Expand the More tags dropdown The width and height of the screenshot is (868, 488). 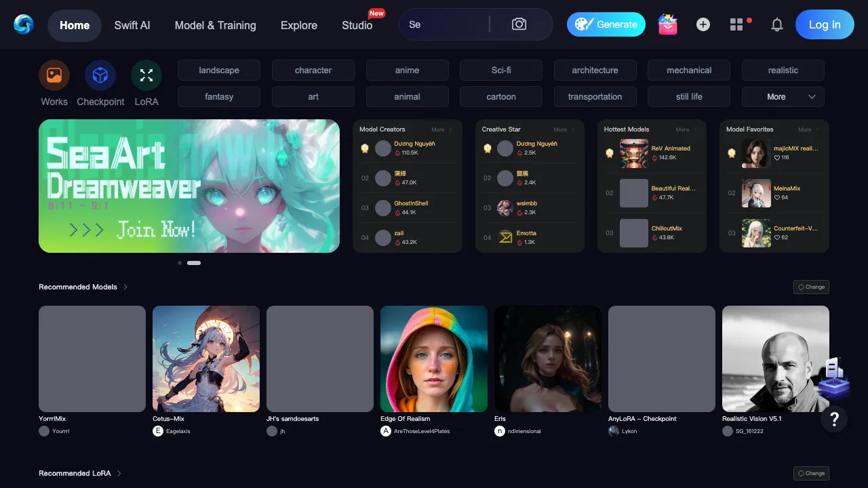783,97
